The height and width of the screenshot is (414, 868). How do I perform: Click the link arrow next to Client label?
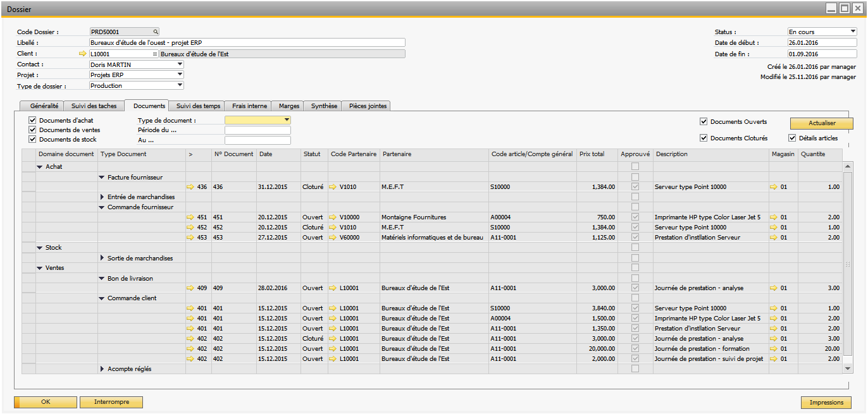point(82,54)
